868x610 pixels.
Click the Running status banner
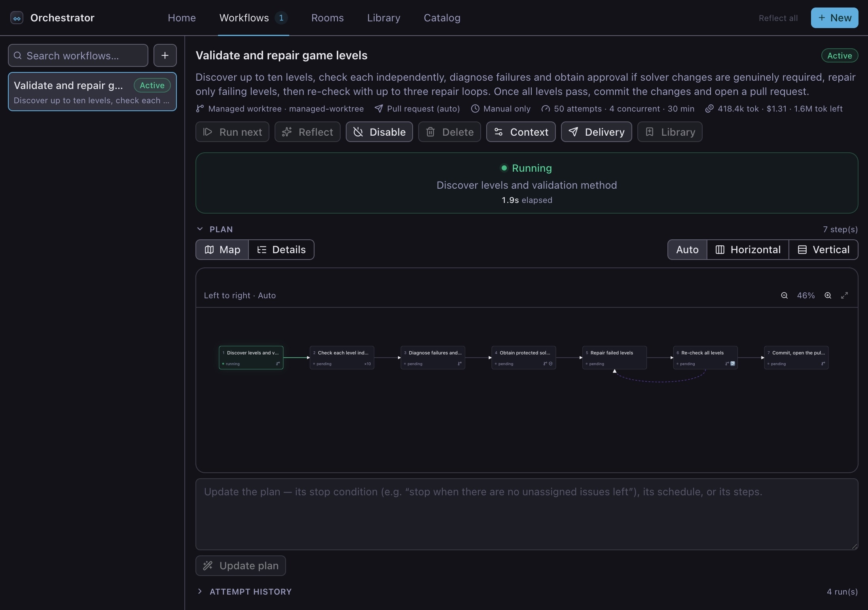coord(527,183)
